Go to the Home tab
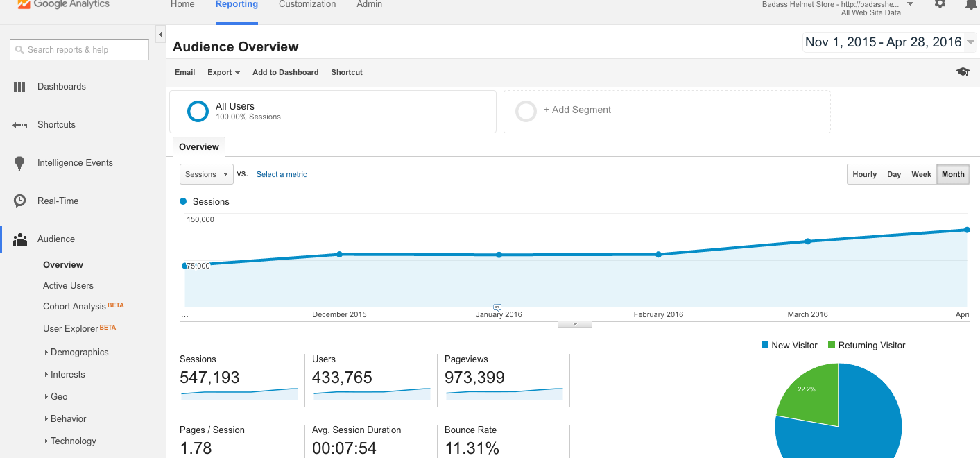 pyautogui.click(x=182, y=4)
